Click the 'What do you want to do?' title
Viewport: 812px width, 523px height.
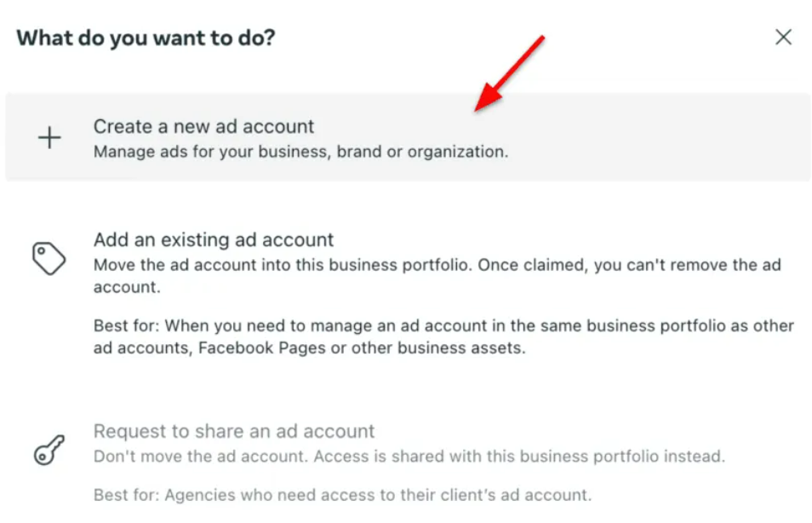point(146,38)
